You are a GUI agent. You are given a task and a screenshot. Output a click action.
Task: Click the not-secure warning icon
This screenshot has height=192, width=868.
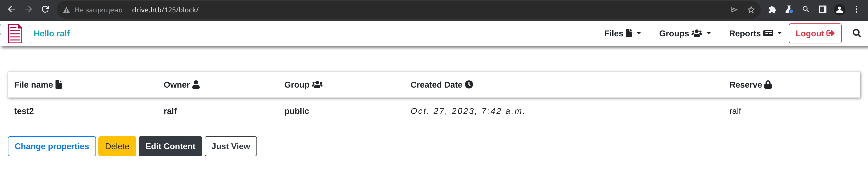(66, 10)
